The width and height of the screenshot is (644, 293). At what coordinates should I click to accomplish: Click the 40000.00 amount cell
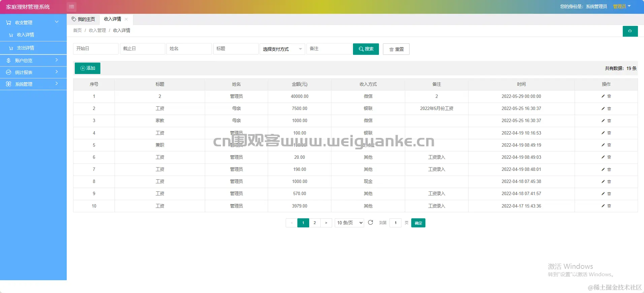pos(299,96)
